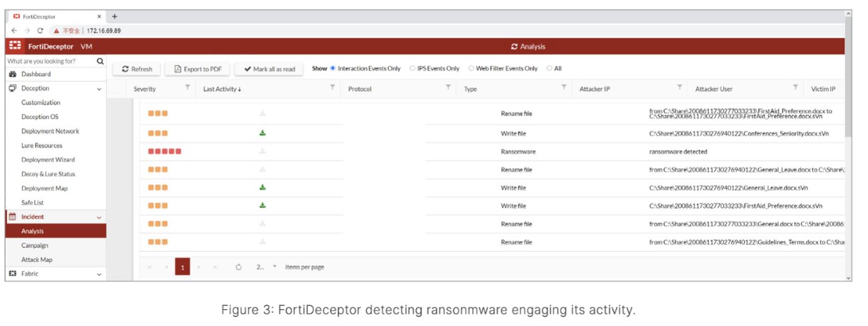Open Dashboard in the sidebar
This screenshot has width=868, height=326.
click(x=36, y=74)
